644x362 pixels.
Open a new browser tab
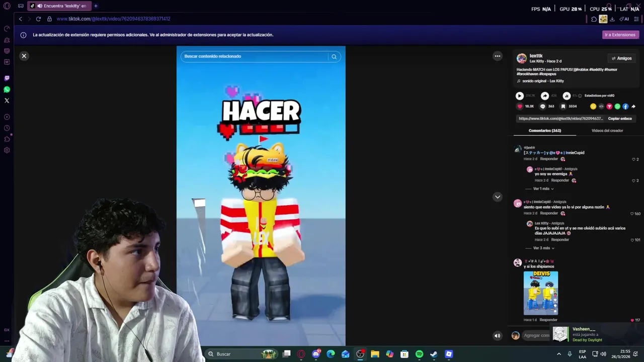click(96, 6)
